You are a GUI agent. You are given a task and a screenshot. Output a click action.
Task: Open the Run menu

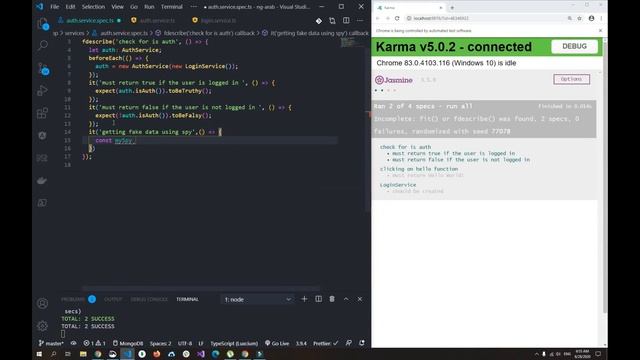coord(149,7)
